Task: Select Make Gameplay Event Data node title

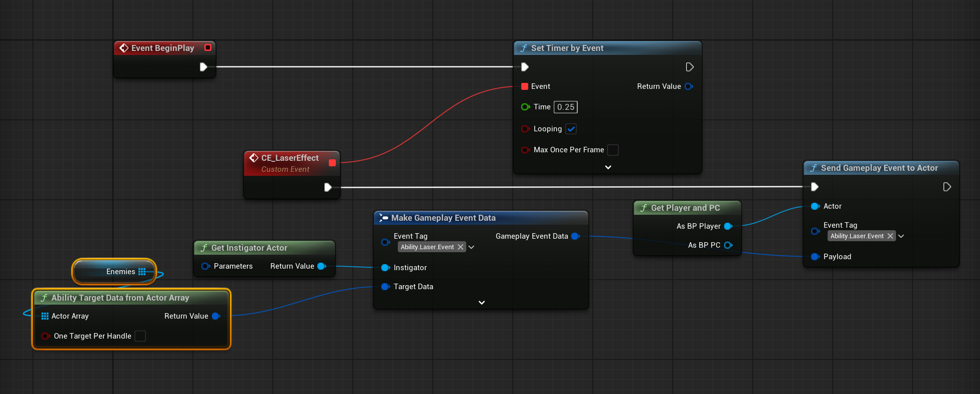Action: 443,218
